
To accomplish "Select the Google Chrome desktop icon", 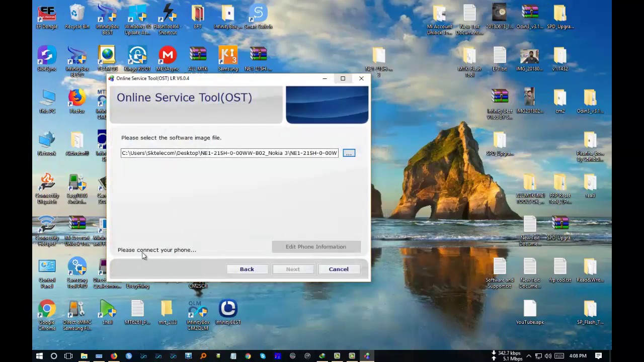I will [47, 315].
